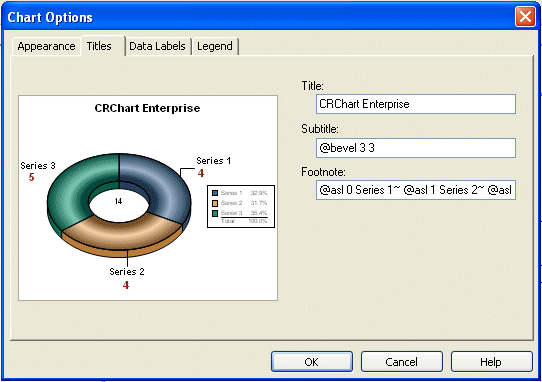542x382 pixels.
Task: Click the Subtitle field with @bevel 3 3
Action: pos(416,148)
